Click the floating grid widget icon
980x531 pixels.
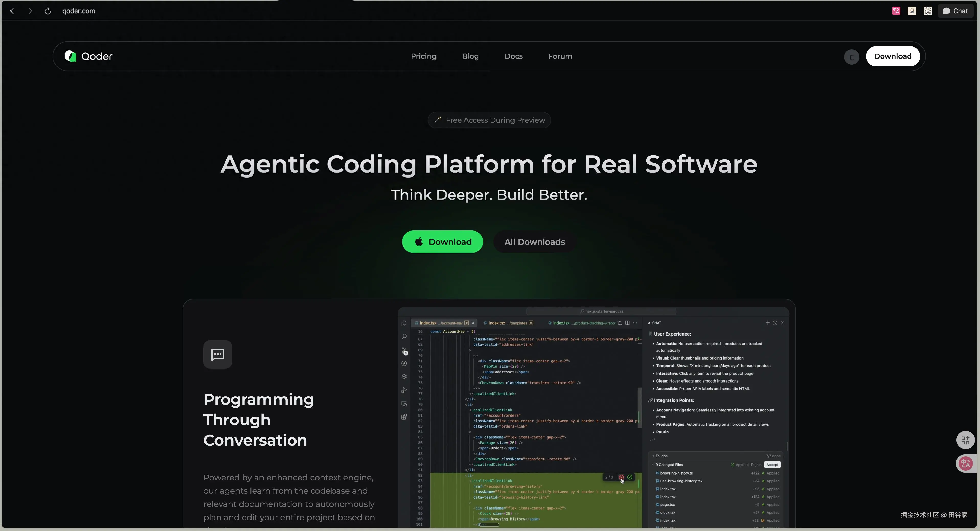pos(965,440)
